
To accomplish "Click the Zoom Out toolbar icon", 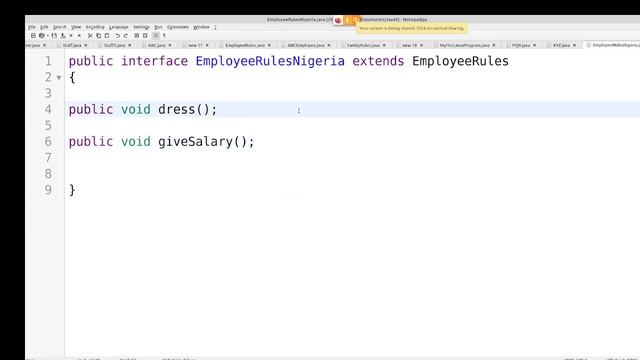I will coord(145,36).
